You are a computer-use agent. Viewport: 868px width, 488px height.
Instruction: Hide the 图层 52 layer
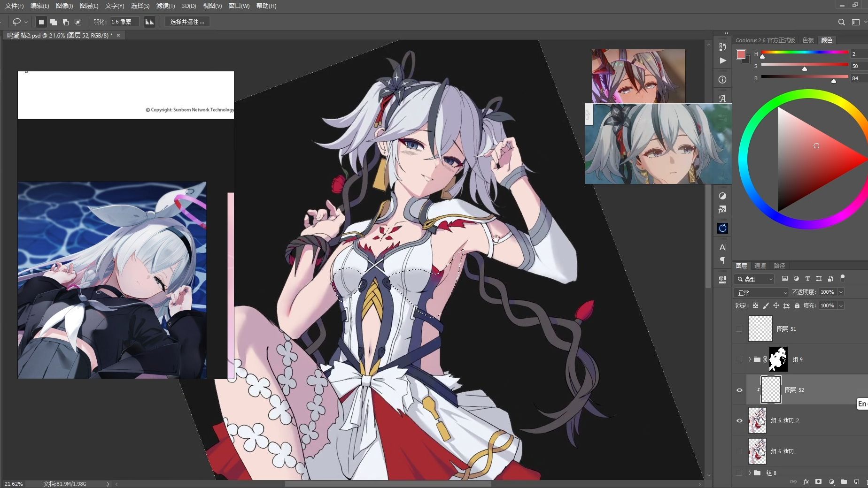pos(739,390)
